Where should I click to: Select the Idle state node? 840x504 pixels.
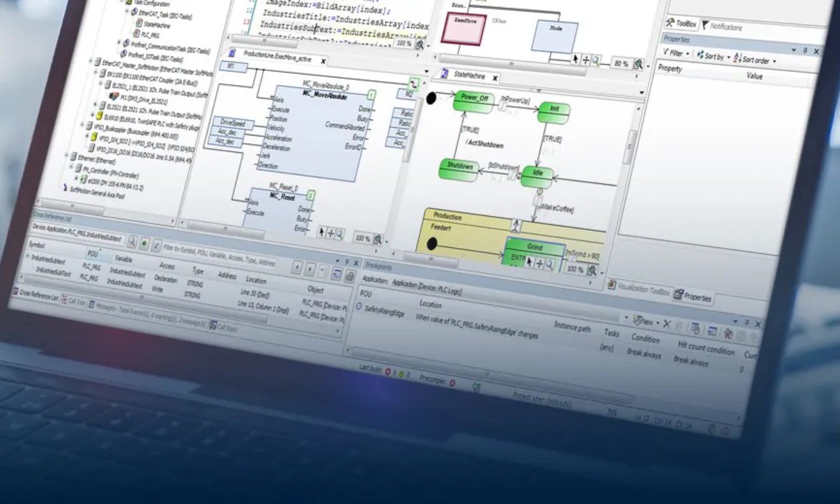[538, 177]
